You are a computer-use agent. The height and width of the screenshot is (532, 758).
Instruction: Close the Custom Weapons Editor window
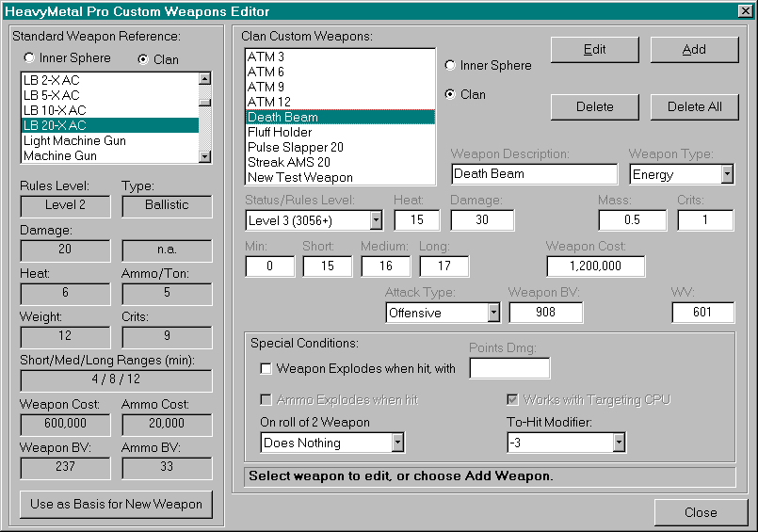pyautogui.click(x=745, y=11)
